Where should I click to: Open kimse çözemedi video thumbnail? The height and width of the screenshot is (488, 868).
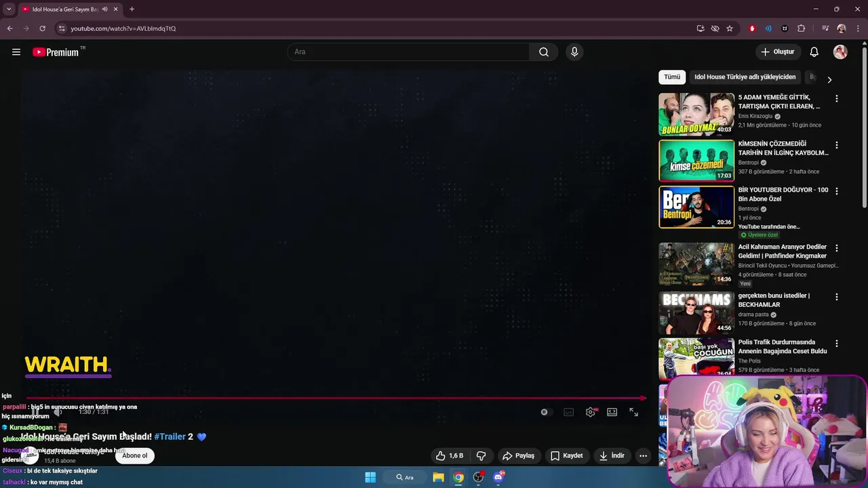click(696, 161)
